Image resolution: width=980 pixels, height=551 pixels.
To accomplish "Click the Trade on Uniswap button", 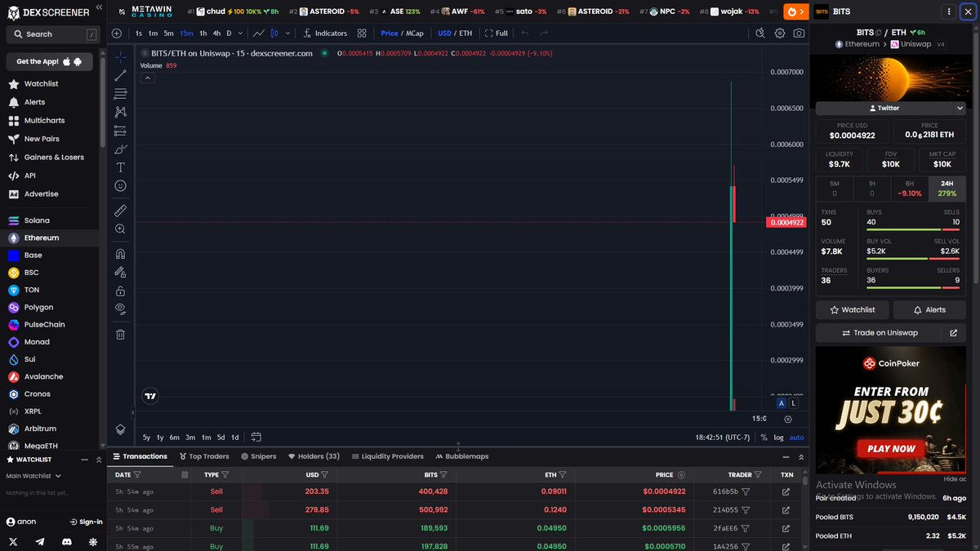I will point(880,332).
